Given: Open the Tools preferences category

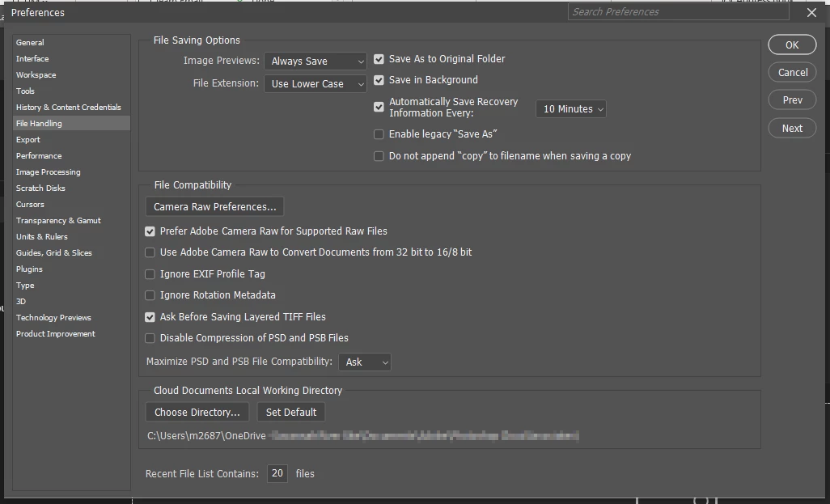Looking at the screenshot, I should pos(71,91).
